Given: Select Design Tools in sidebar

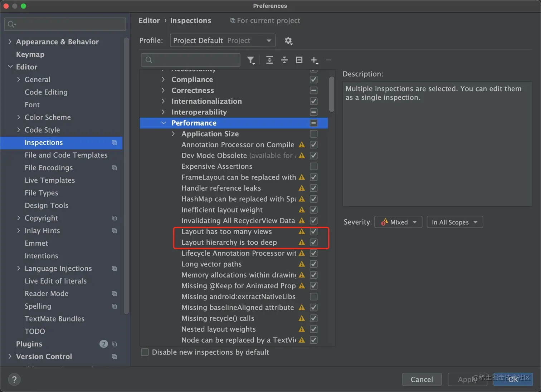Looking at the screenshot, I should pyautogui.click(x=47, y=206).
